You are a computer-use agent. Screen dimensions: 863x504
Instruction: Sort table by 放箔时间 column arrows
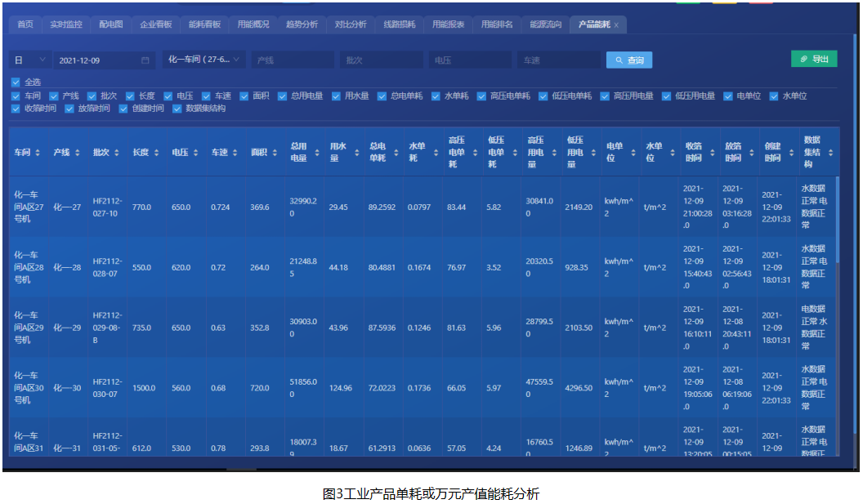click(x=751, y=153)
